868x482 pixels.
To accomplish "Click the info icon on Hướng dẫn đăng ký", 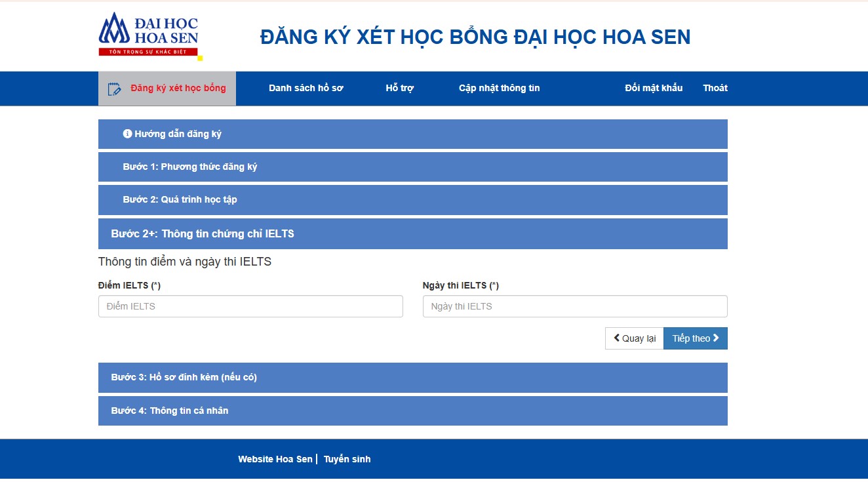I will coord(127,133).
